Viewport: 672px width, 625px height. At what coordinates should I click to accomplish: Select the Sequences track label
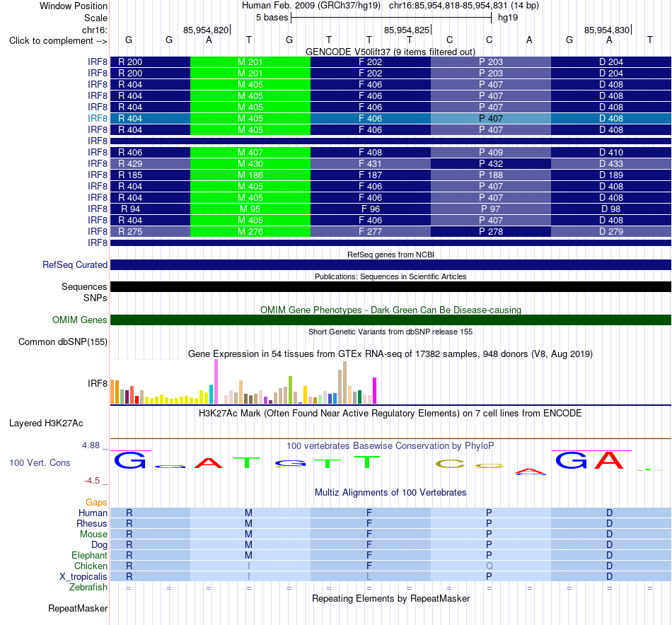pos(84,286)
